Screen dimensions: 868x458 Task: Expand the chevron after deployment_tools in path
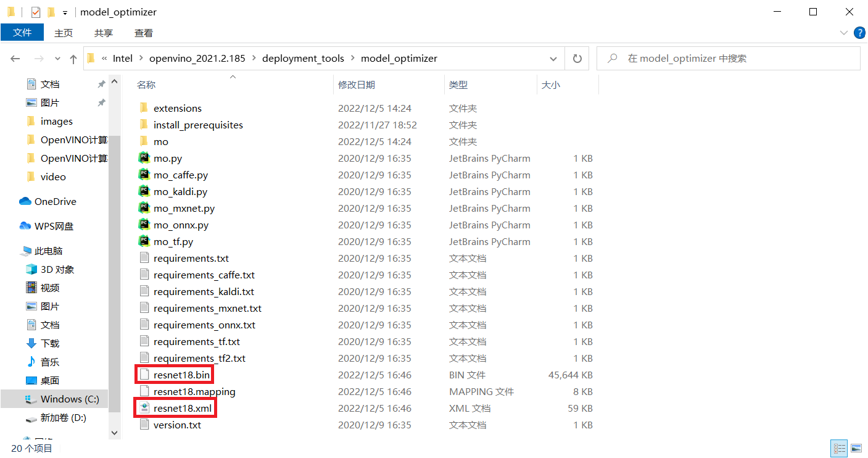point(353,59)
